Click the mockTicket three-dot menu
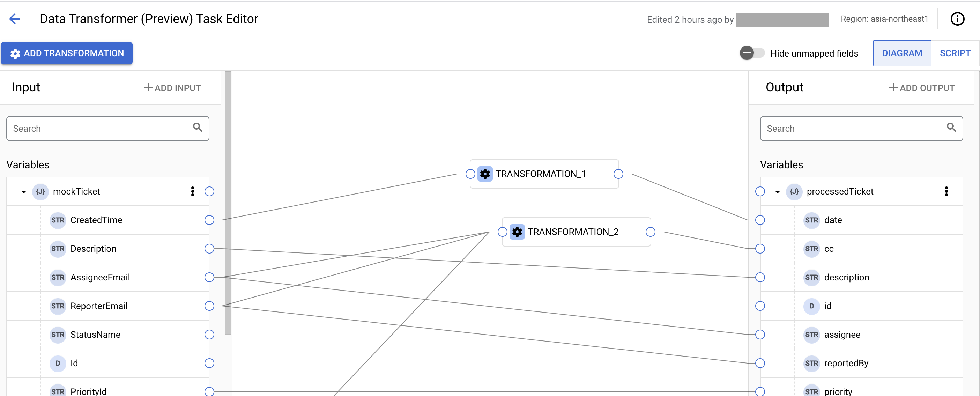This screenshot has height=396, width=980. (192, 191)
